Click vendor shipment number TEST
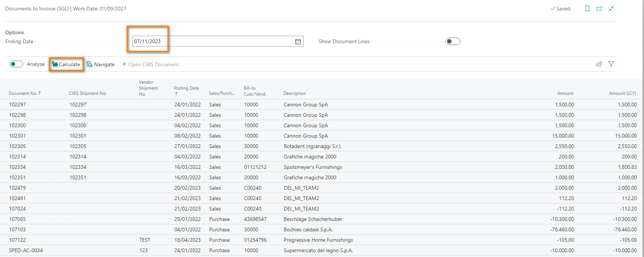The width and height of the screenshot is (644, 257). pos(145,240)
